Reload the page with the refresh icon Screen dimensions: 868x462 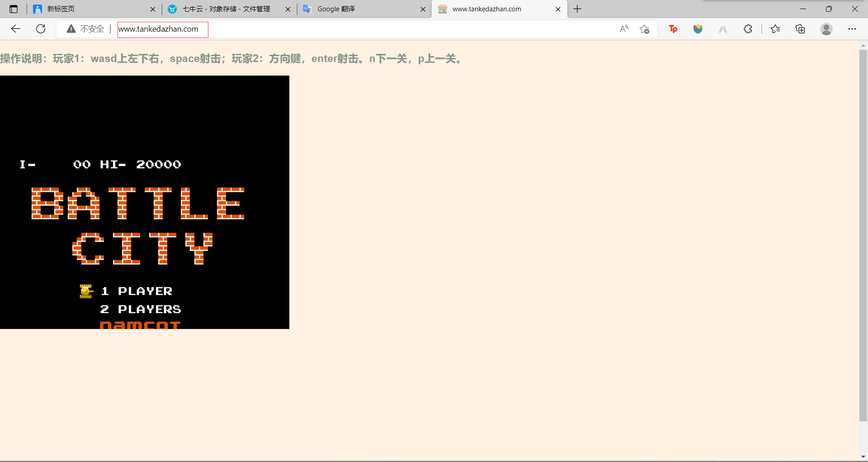41,29
